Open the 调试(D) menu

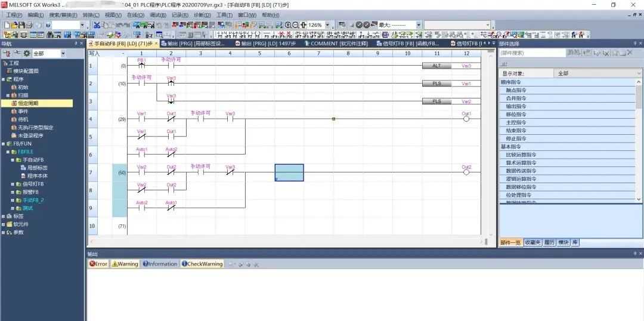click(x=158, y=15)
